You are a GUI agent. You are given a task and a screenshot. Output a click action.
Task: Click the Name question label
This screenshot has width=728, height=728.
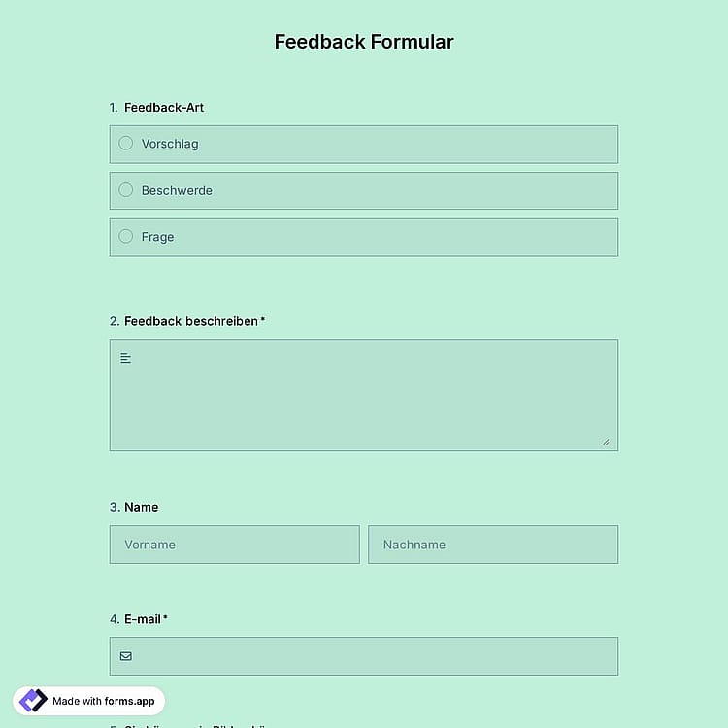(141, 507)
